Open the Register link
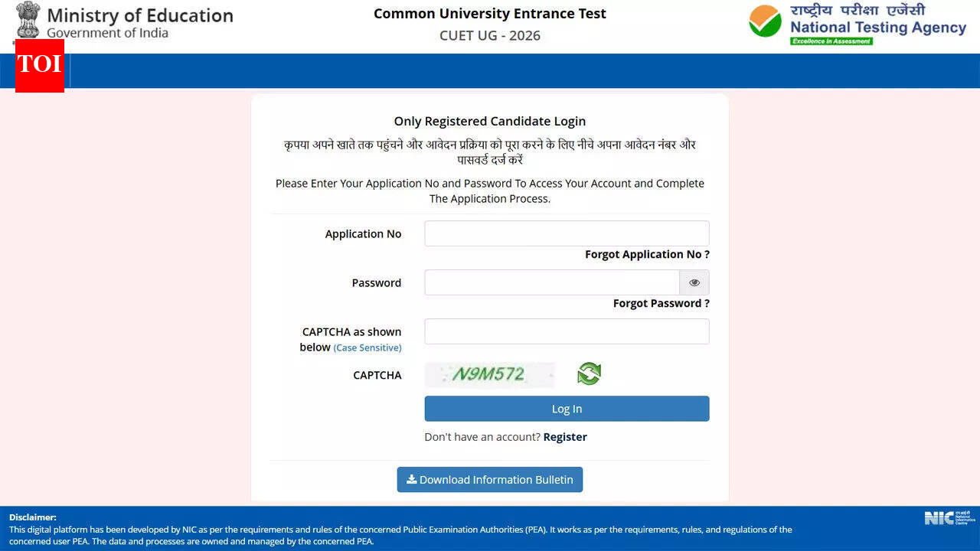The width and height of the screenshot is (980, 551). click(565, 436)
